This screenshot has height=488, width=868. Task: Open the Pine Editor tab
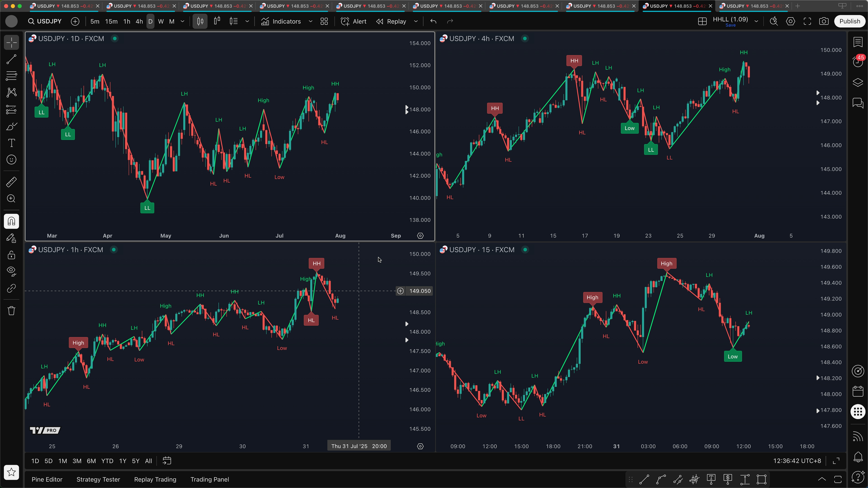click(47, 479)
